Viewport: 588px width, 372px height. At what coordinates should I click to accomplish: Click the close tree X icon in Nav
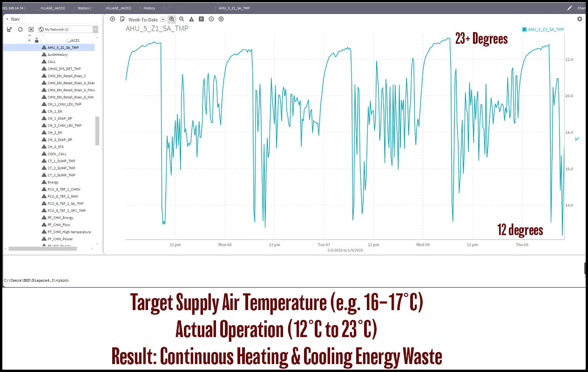[31, 29]
